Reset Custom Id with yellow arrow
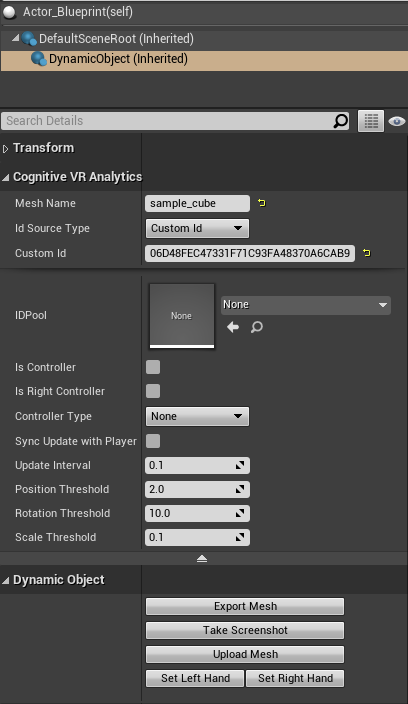Screen dimensions: 408x704 (x=367, y=253)
